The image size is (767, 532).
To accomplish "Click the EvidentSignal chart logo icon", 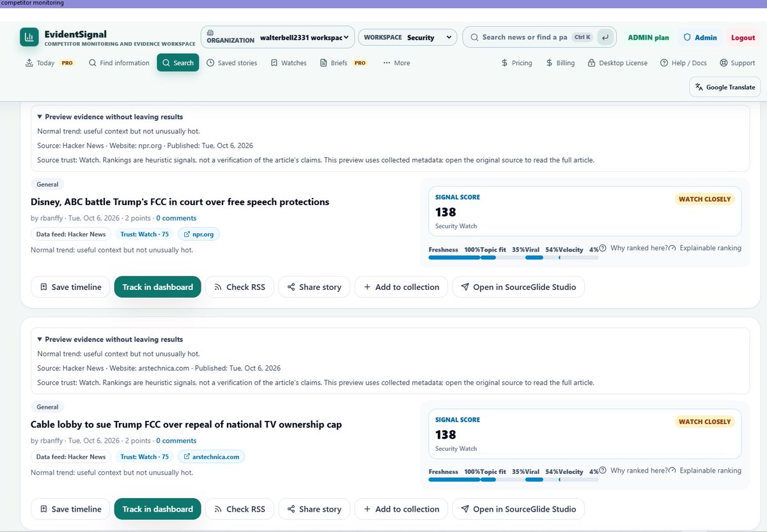I will [29, 38].
